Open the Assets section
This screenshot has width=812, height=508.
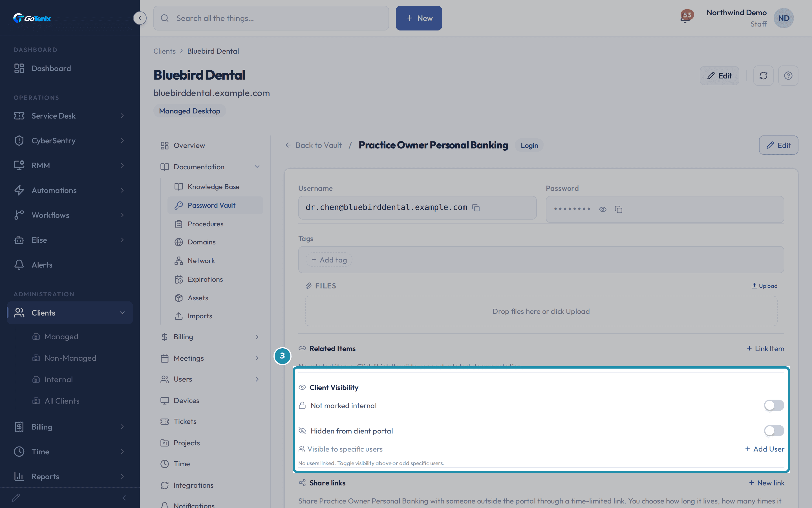tap(215, 298)
